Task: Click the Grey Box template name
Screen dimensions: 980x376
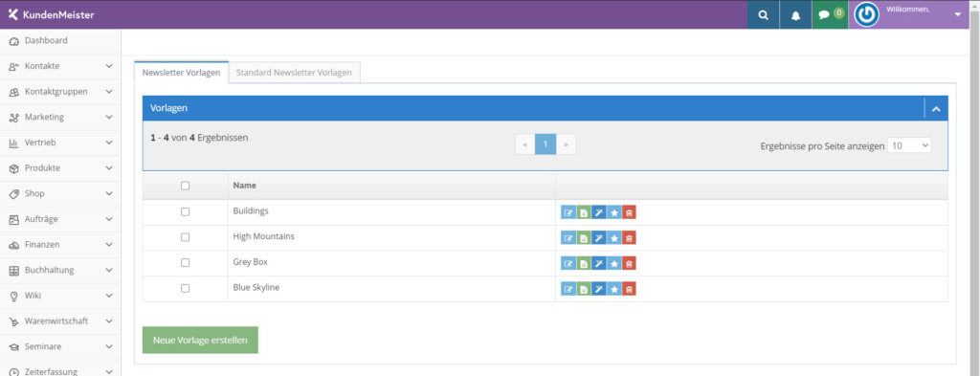Action: (250, 262)
